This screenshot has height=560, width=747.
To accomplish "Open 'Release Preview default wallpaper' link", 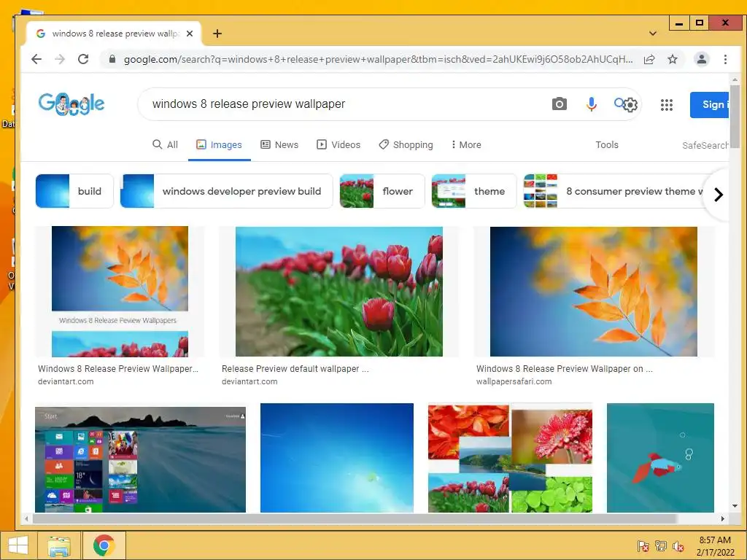I will click(295, 368).
